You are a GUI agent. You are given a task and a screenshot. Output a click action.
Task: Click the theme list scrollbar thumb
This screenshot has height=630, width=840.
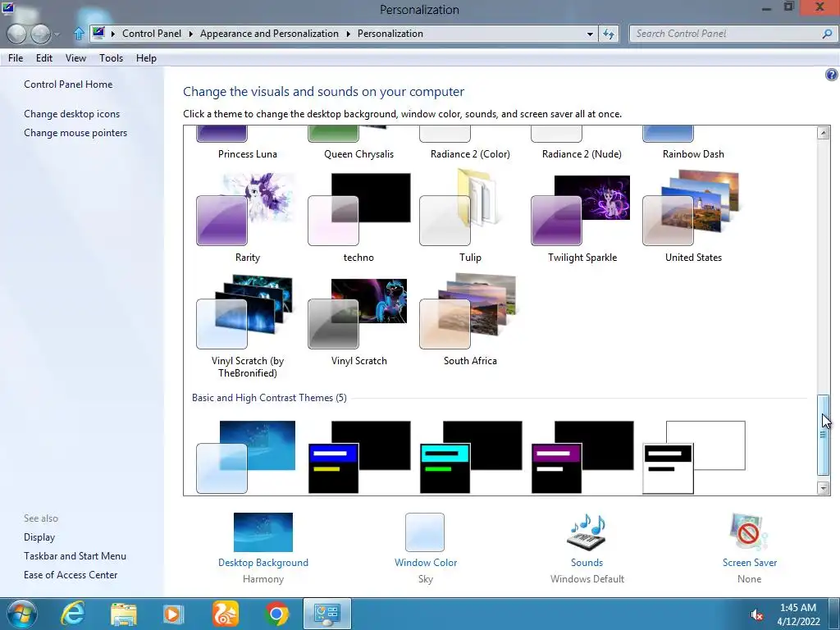(824, 435)
